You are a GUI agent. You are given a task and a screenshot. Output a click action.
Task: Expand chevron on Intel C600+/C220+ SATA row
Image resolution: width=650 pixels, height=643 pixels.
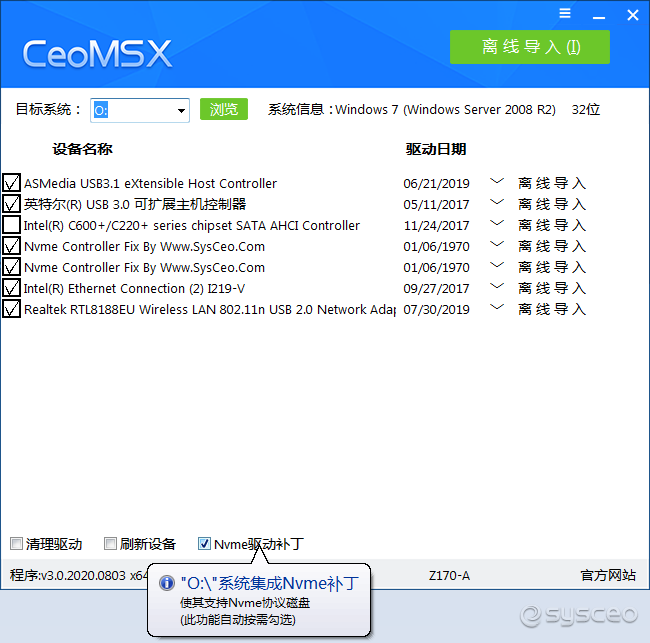[x=497, y=224]
